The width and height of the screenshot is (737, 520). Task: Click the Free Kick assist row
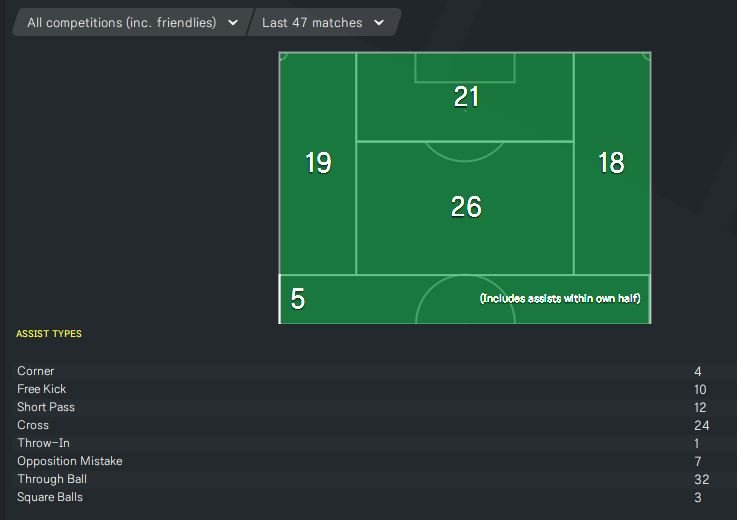(x=42, y=389)
